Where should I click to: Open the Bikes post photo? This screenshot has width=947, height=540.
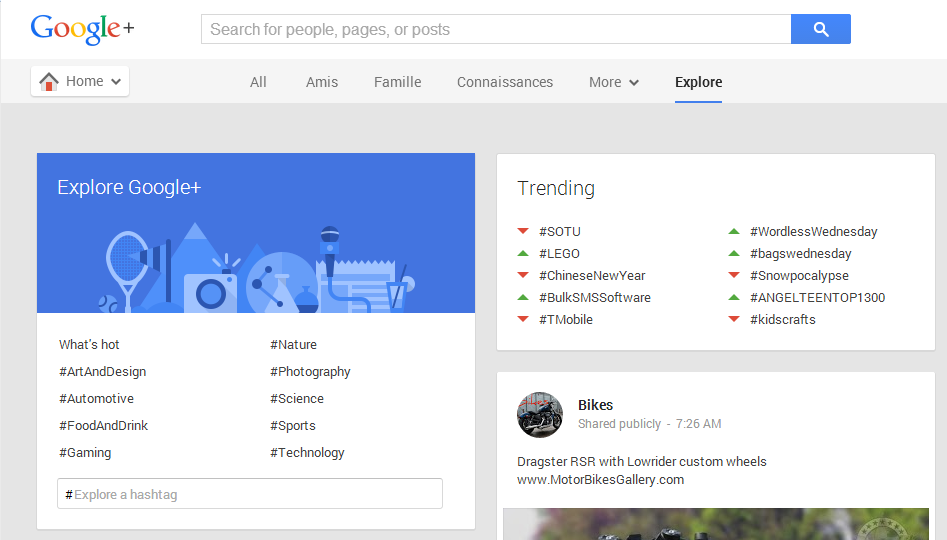(716, 524)
